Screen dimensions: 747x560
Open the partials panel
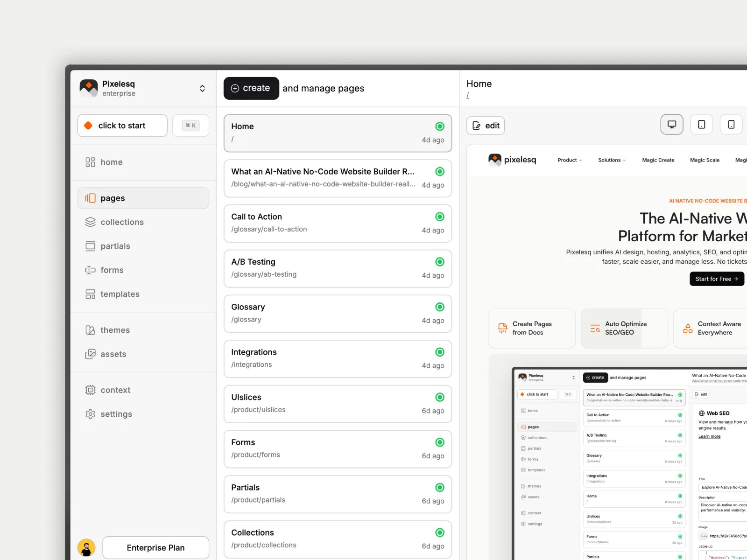(115, 246)
